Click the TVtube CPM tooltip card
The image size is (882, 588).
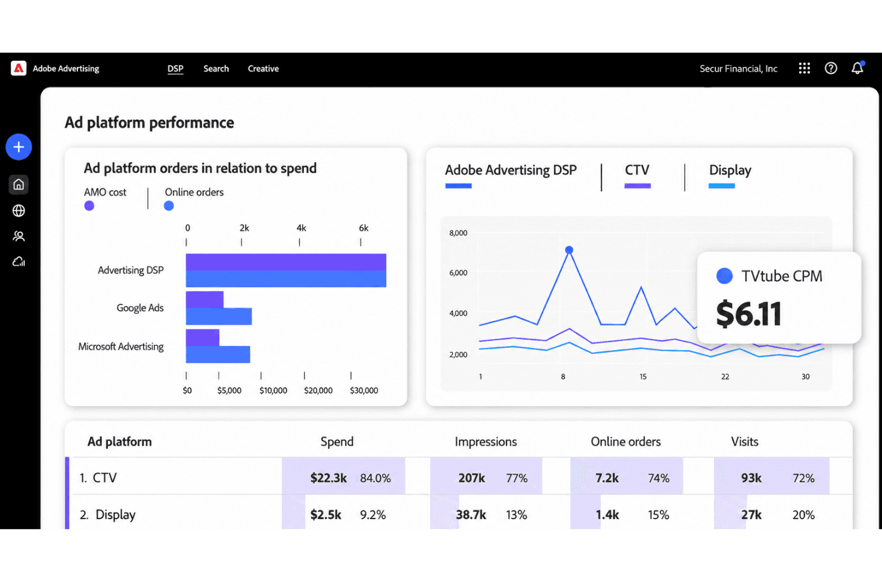(779, 298)
